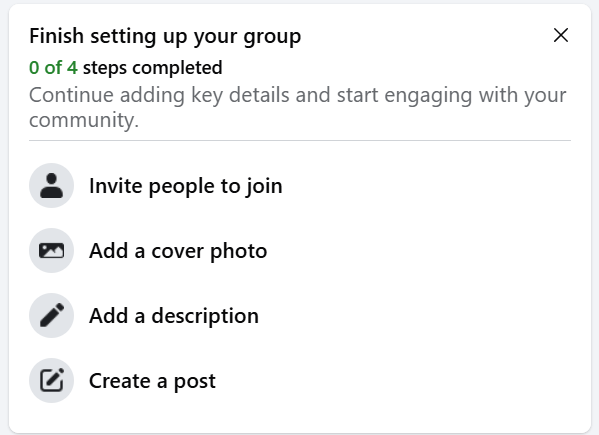This screenshot has height=435, width=599.
Task: Click the compose icon for creating post
Action: pos(52,380)
